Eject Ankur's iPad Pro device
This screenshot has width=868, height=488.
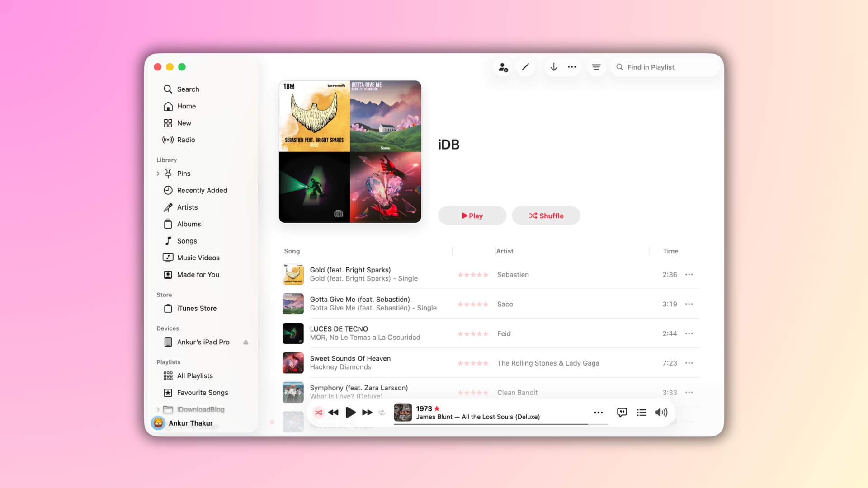click(x=245, y=342)
